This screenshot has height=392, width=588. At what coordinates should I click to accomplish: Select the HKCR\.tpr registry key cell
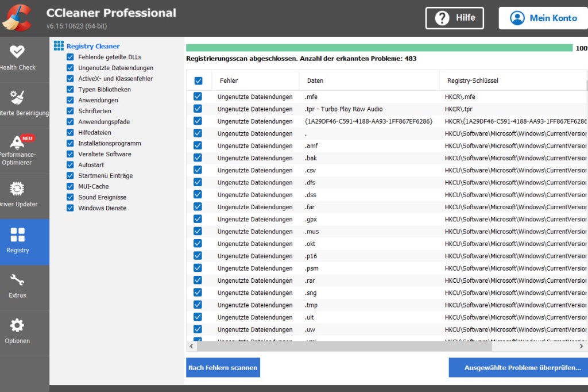[458, 109]
